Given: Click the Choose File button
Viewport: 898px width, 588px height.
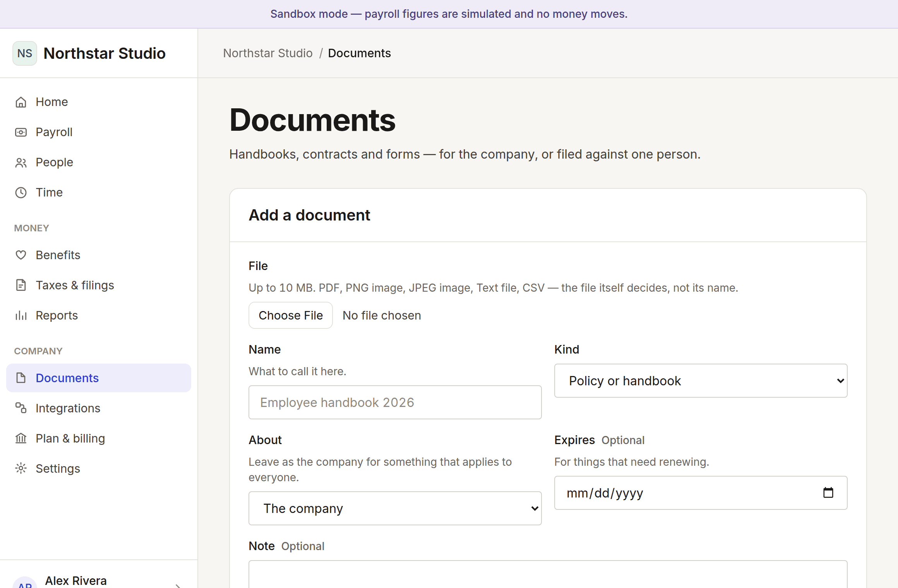Looking at the screenshot, I should [291, 315].
